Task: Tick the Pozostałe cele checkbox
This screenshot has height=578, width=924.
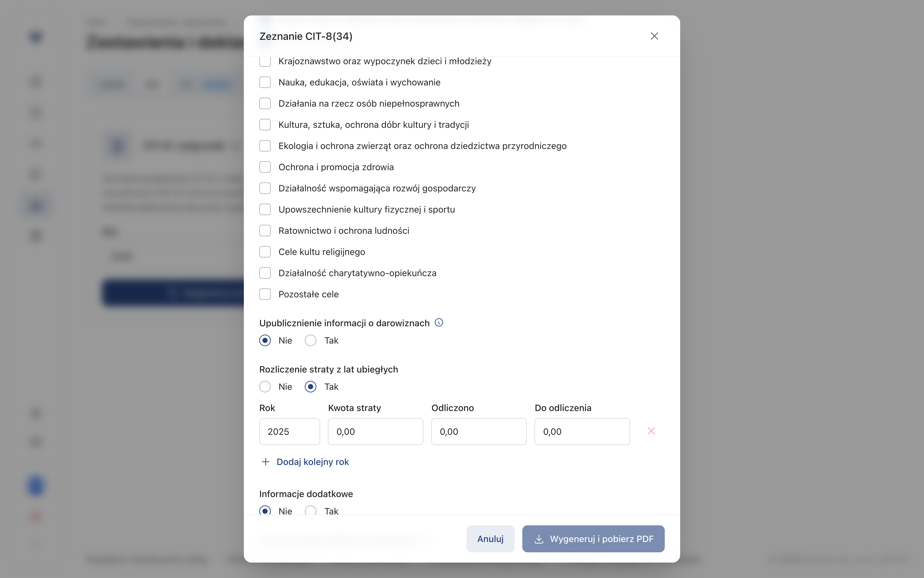Action: point(265,294)
